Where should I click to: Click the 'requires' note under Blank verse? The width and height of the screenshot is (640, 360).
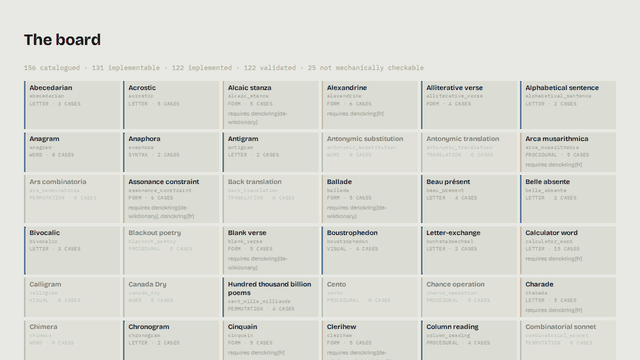(x=258, y=263)
